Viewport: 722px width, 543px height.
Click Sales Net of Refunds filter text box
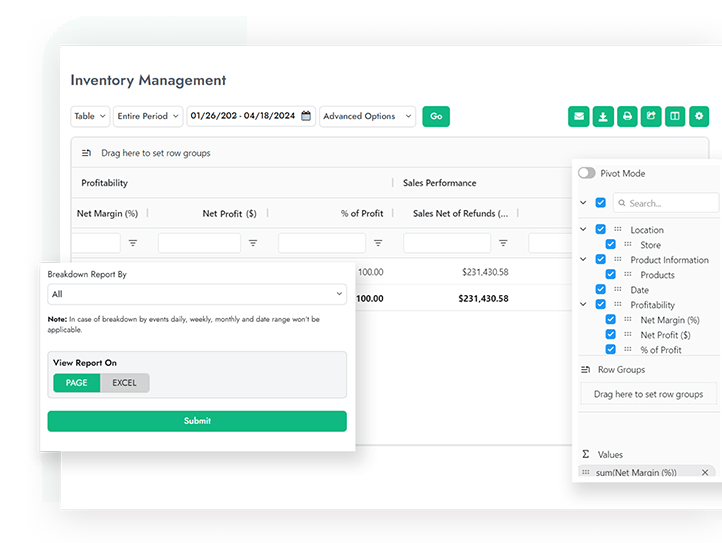(447, 243)
